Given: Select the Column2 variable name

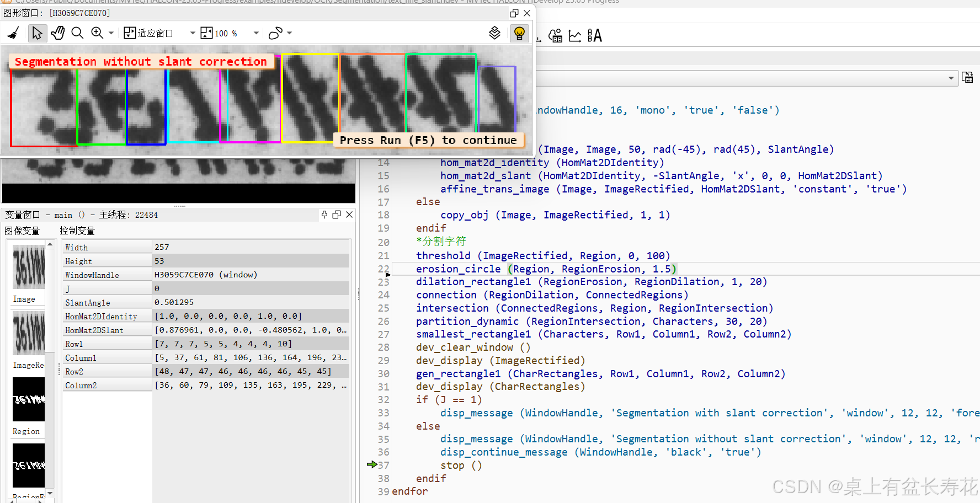Looking at the screenshot, I should [x=81, y=386].
